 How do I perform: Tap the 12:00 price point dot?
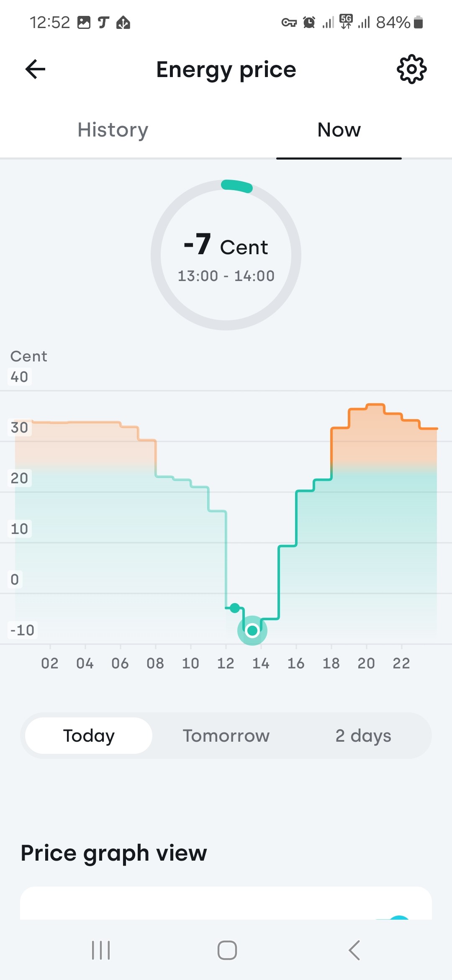click(x=235, y=608)
